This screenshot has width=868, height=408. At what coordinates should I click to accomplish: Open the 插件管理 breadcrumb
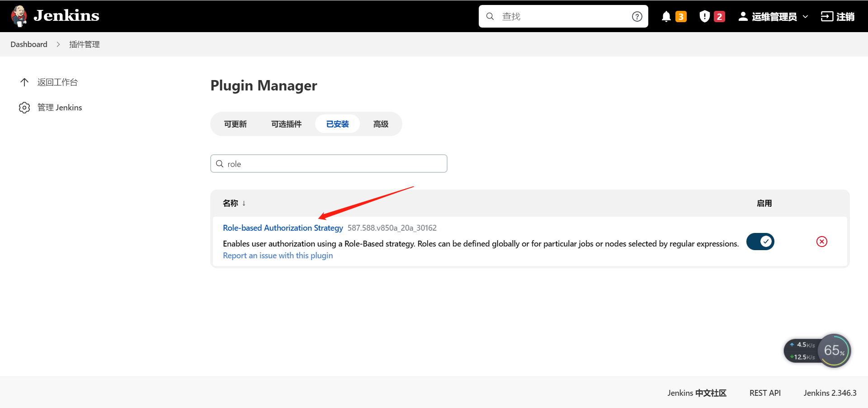(x=85, y=44)
